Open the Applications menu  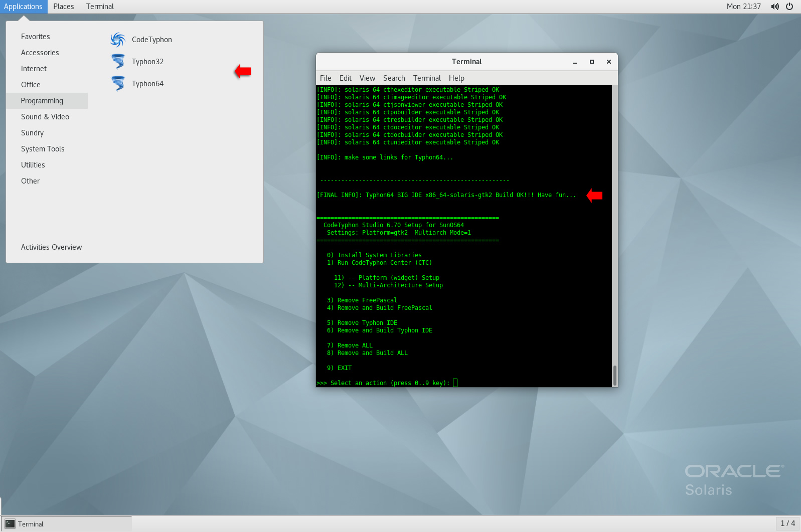[x=23, y=7]
